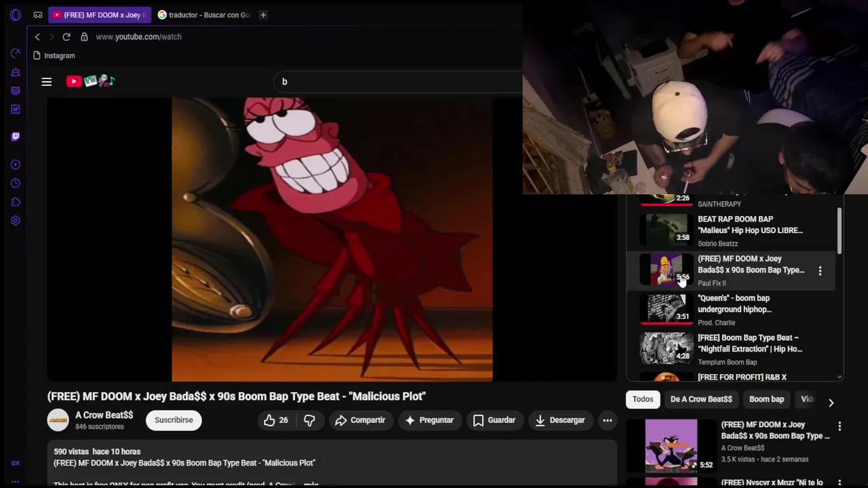This screenshot has height=488, width=868.
Task: Open GX Cleaner broom icon in sidebar
Action: coord(16,72)
